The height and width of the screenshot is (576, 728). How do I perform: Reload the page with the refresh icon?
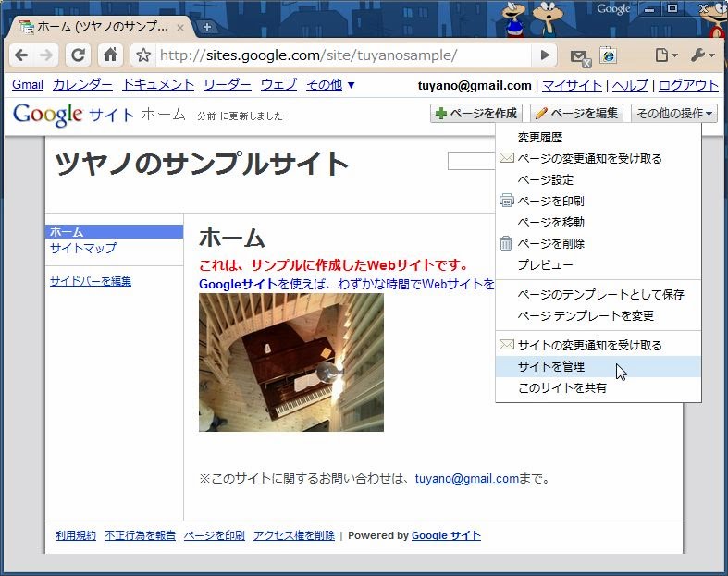[x=79, y=55]
